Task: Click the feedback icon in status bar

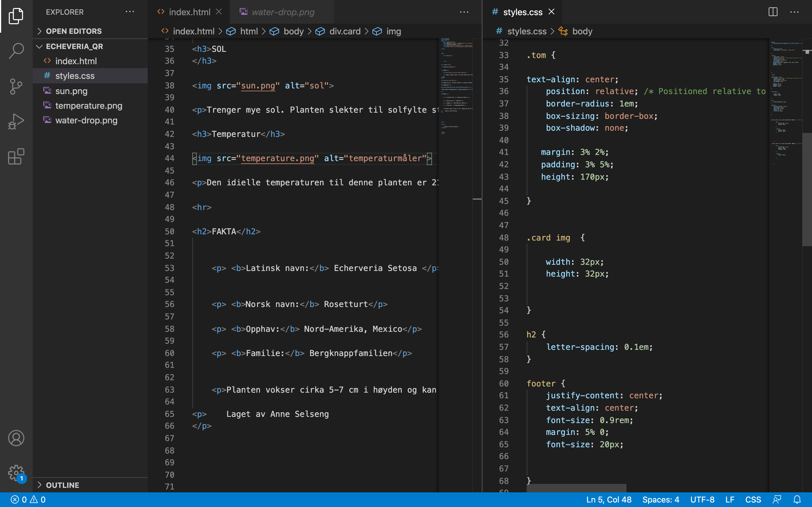Action: (777, 500)
